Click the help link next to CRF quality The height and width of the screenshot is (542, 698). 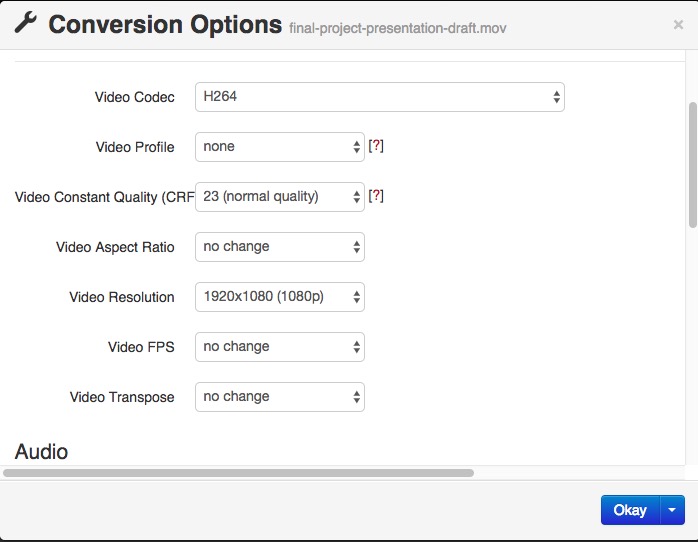(x=376, y=196)
